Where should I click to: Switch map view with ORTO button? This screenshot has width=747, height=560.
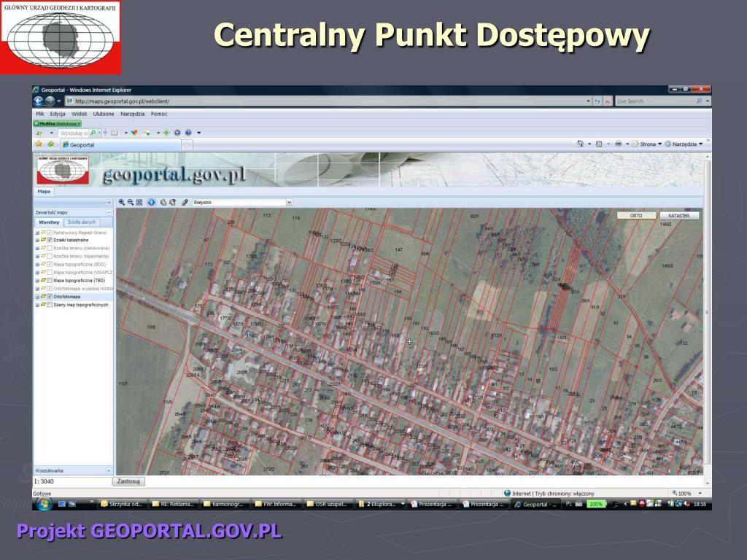pos(636,216)
